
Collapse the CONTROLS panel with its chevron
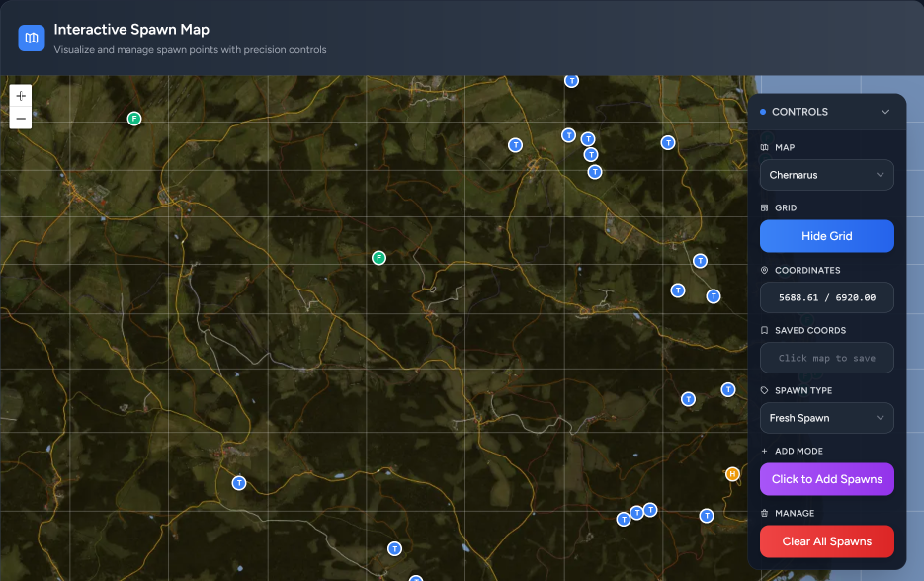pyautogui.click(x=887, y=111)
